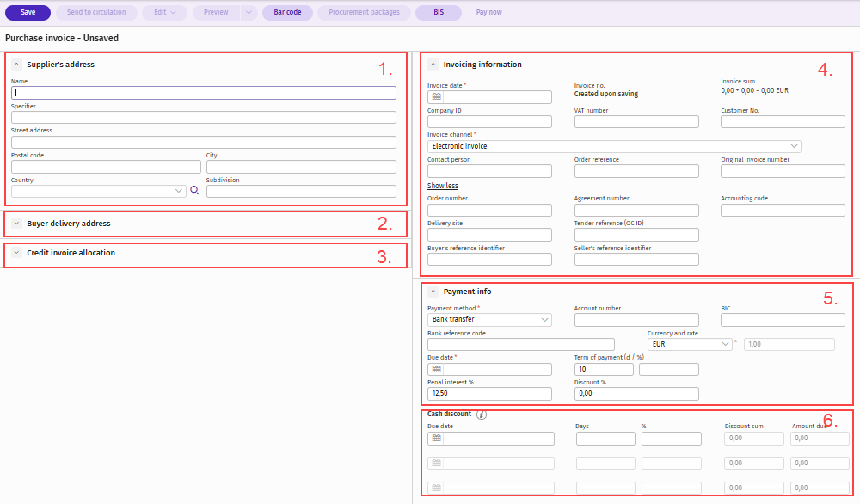
Task: Open the Invoice channel dropdown
Action: (794, 146)
